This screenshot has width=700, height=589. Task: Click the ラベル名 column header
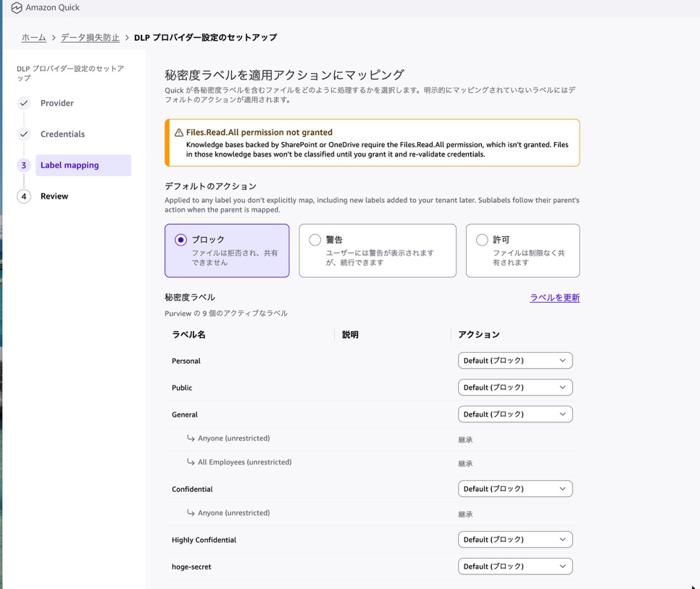tap(188, 335)
